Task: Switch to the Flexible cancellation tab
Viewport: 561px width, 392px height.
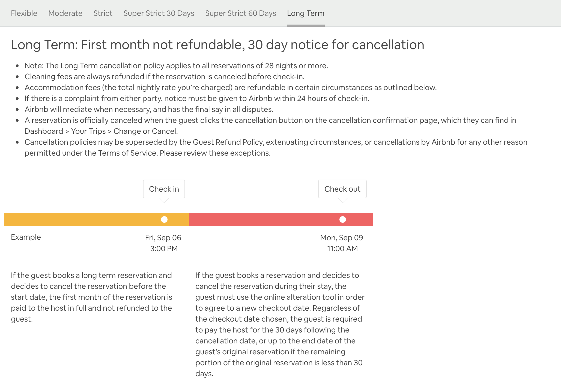Action: coord(24,13)
